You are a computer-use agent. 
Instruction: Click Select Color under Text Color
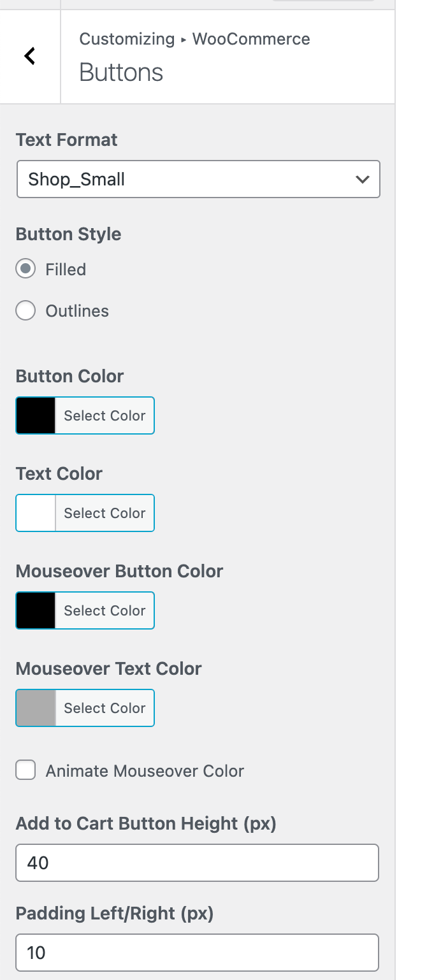point(104,512)
